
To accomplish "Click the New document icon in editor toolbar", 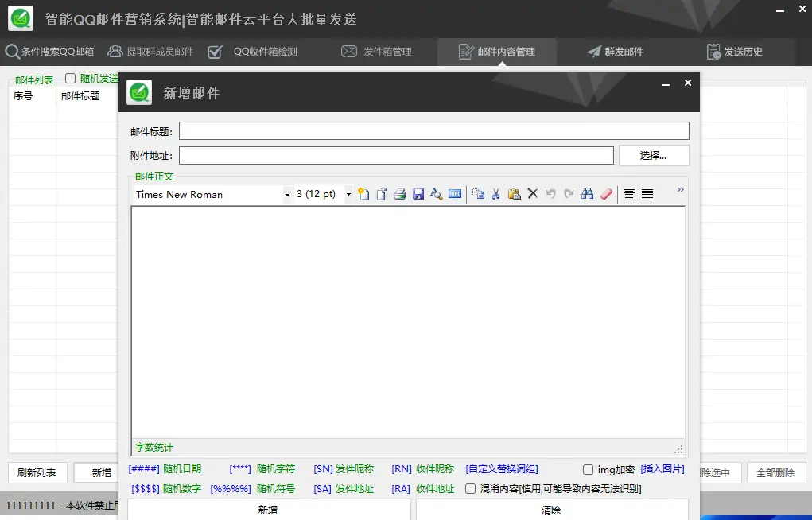I will [363, 194].
